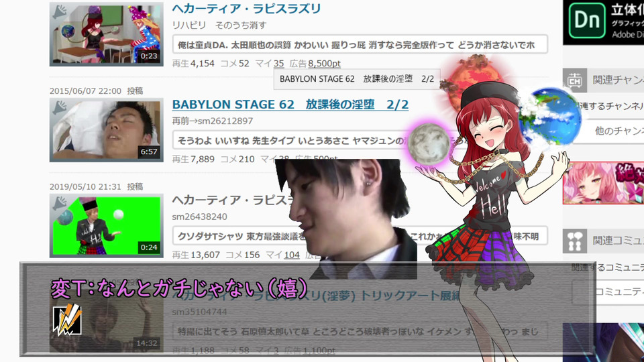Click the lightning bolt icon in dialog box
644x362 pixels.
pos(67,320)
